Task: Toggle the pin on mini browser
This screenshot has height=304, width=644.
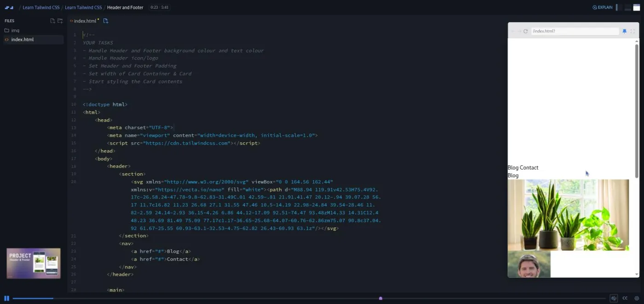Action: (x=625, y=31)
